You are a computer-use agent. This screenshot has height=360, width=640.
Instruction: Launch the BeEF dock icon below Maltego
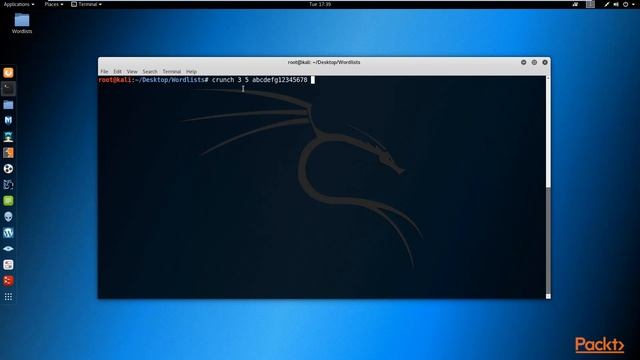pyautogui.click(x=8, y=184)
